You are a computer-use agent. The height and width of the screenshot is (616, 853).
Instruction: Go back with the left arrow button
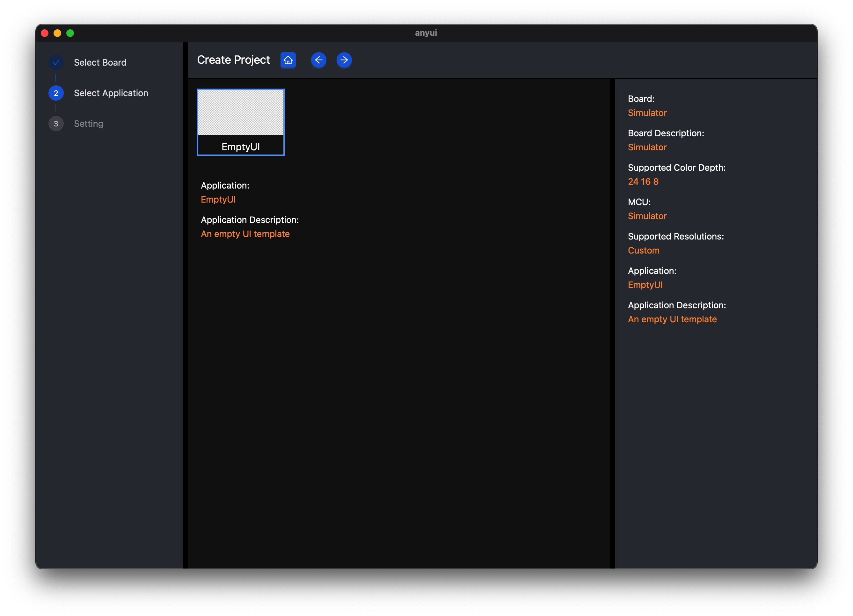tap(318, 60)
